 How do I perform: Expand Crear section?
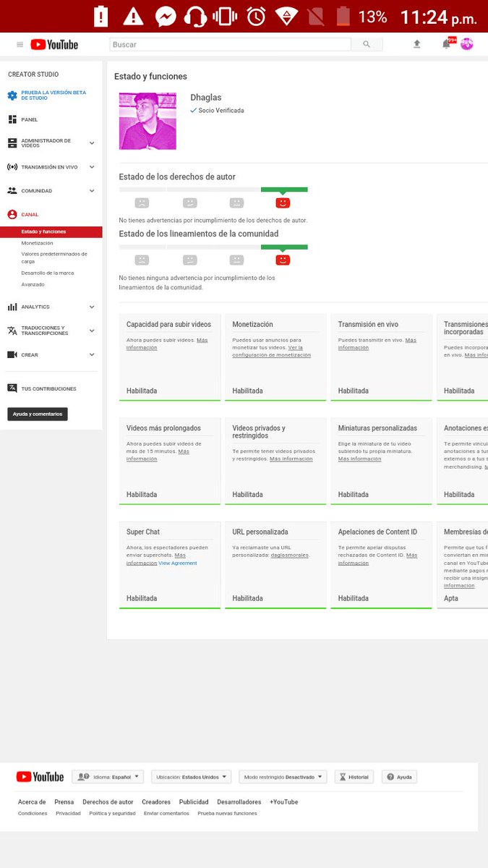92,355
